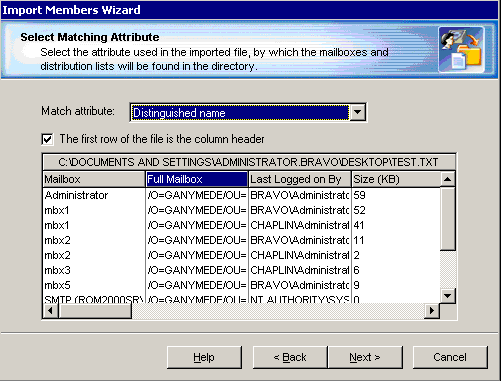This screenshot has height=381, width=501.
Task: Proceed with the Next button
Action: [x=365, y=357]
